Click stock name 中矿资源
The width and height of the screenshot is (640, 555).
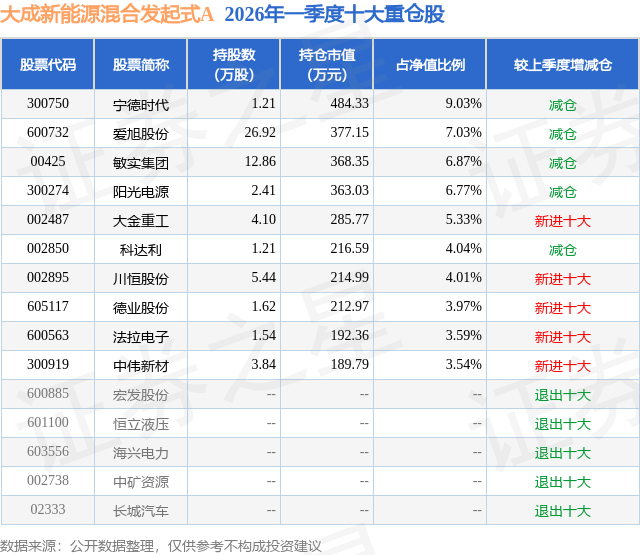pyautogui.click(x=141, y=482)
